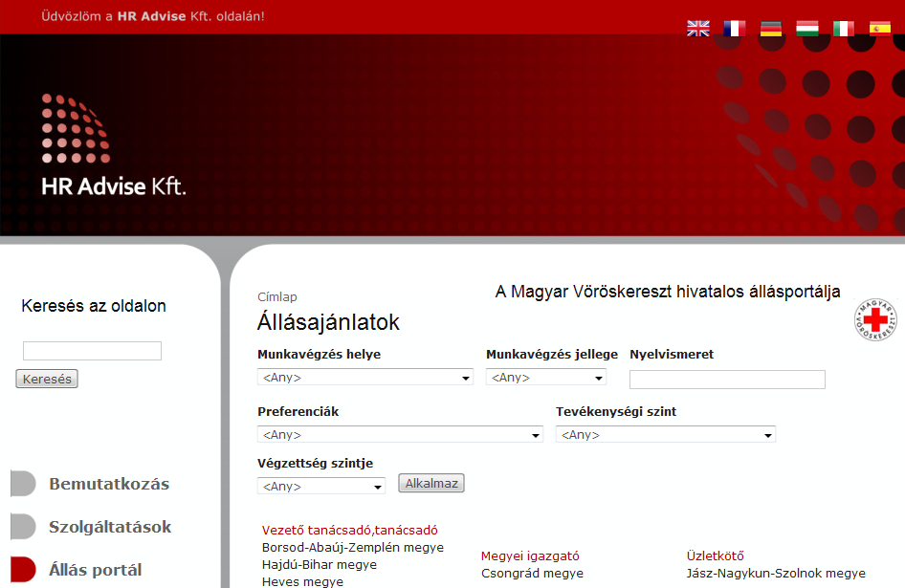
Task: Click the Jász-Nagykun-Szolnok megye text
Action: pos(776,573)
